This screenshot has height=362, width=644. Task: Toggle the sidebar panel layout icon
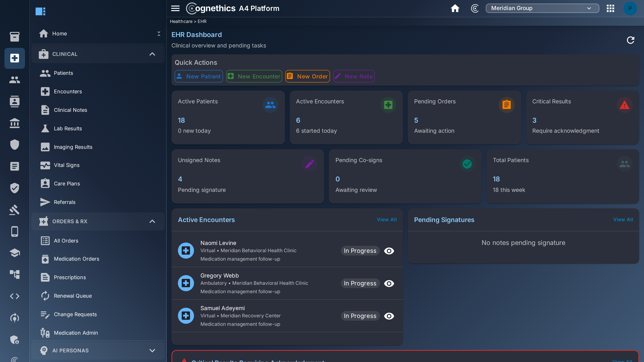tap(40, 11)
